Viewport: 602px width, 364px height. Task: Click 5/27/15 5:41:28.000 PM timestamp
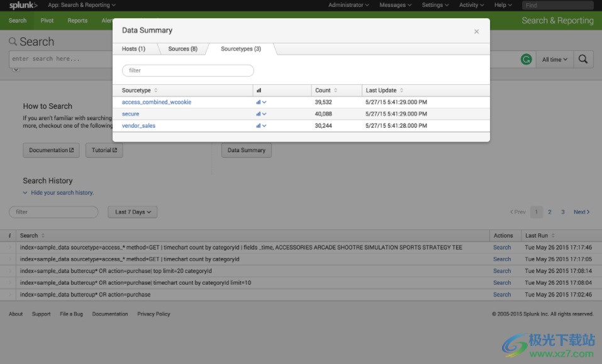396,126
